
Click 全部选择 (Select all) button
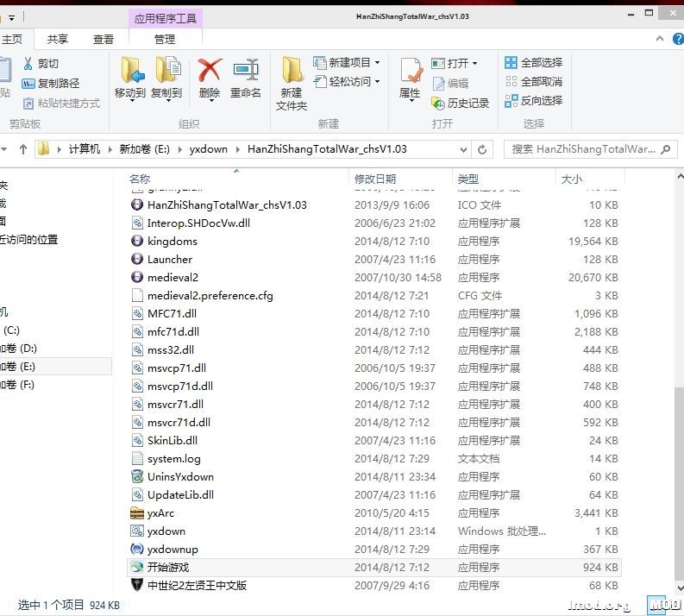pos(533,63)
